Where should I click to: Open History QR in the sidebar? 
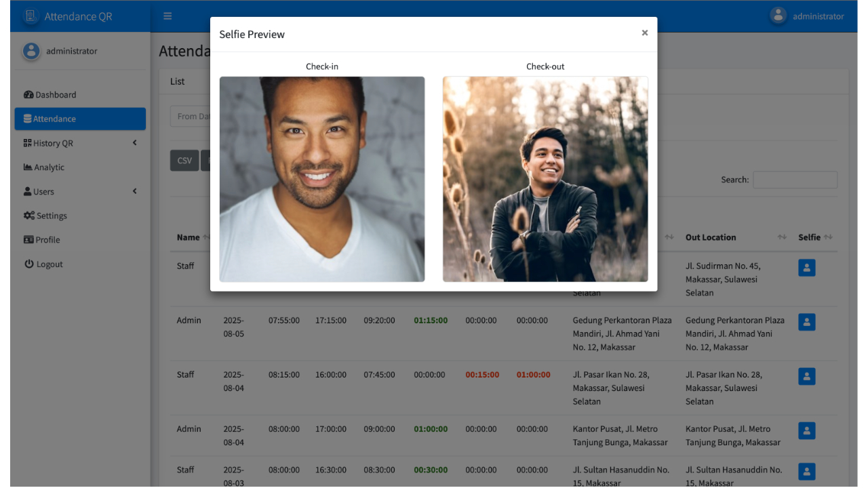pyautogui.click(x=80, y=143)
